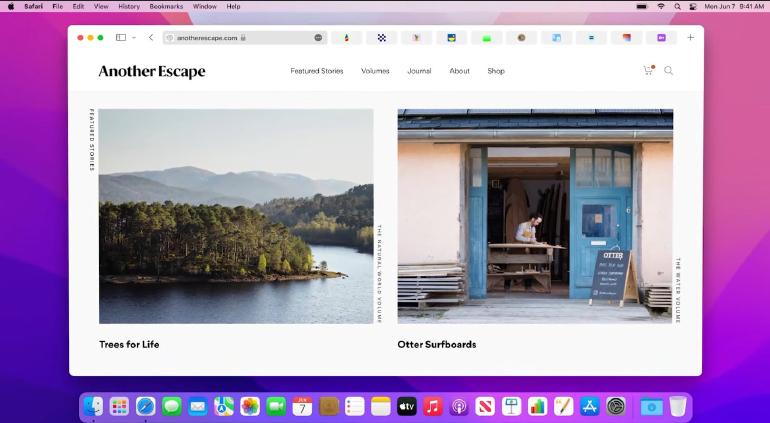The height and width of the screenshot is (423, 770).
Task: Open the File menu
Action: click(x=57, y=6)
